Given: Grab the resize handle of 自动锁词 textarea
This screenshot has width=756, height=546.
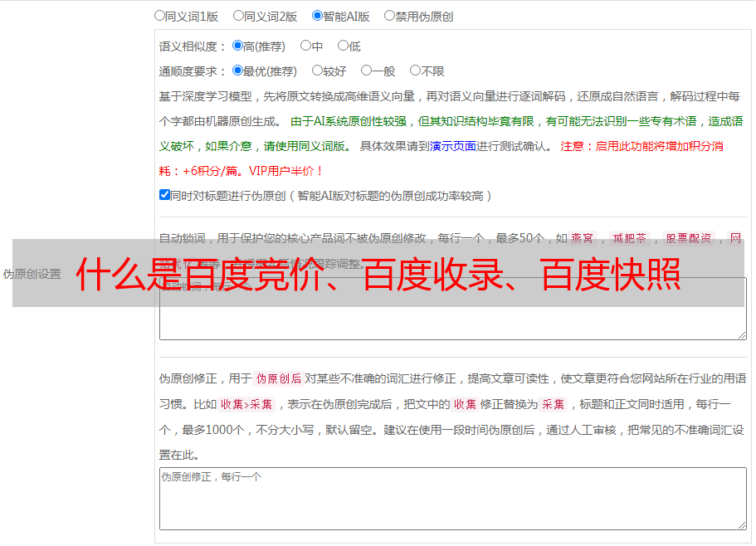Looking at the screenshot, I should [x=742, y=335].
